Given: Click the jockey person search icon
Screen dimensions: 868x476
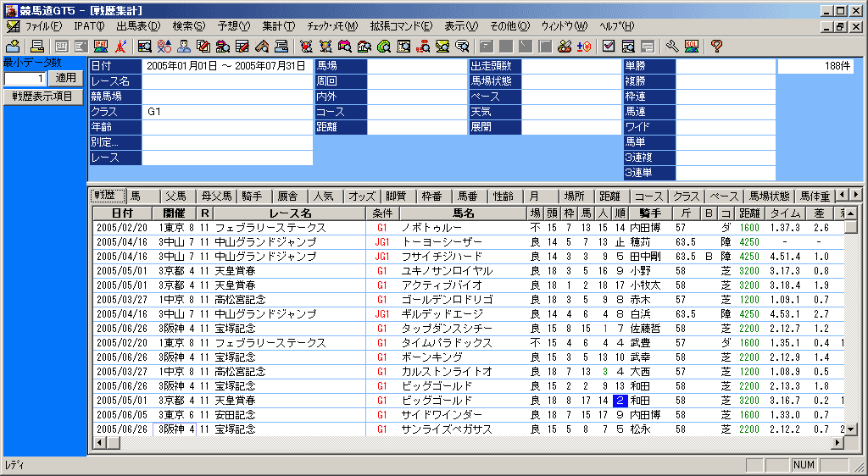Looking at the screenshot, I should 183,46.
